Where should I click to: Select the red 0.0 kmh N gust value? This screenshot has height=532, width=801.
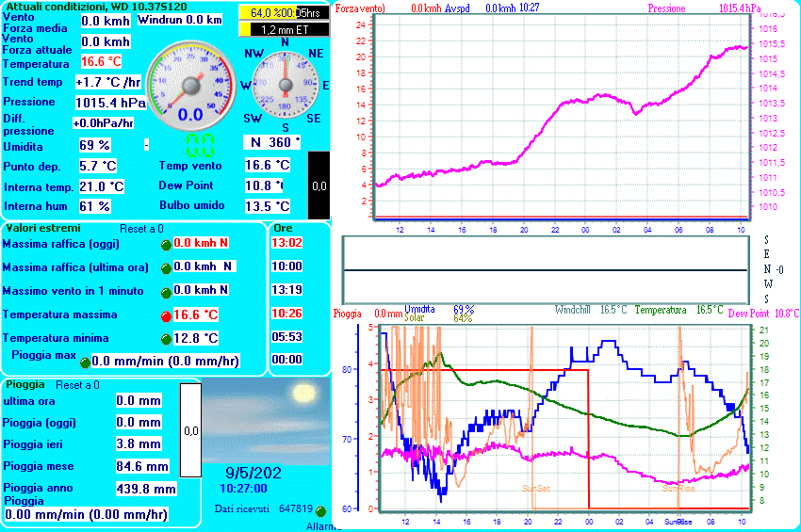pos(201,243)
